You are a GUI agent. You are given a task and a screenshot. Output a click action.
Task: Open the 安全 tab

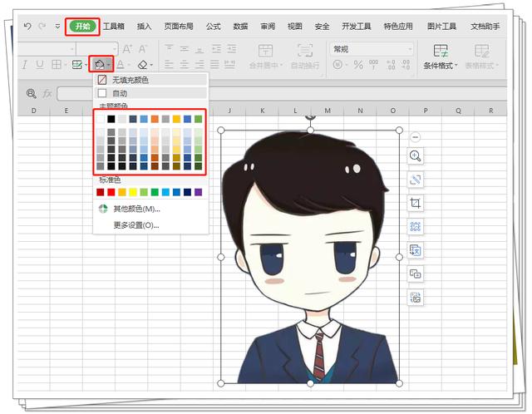[322, 26]
